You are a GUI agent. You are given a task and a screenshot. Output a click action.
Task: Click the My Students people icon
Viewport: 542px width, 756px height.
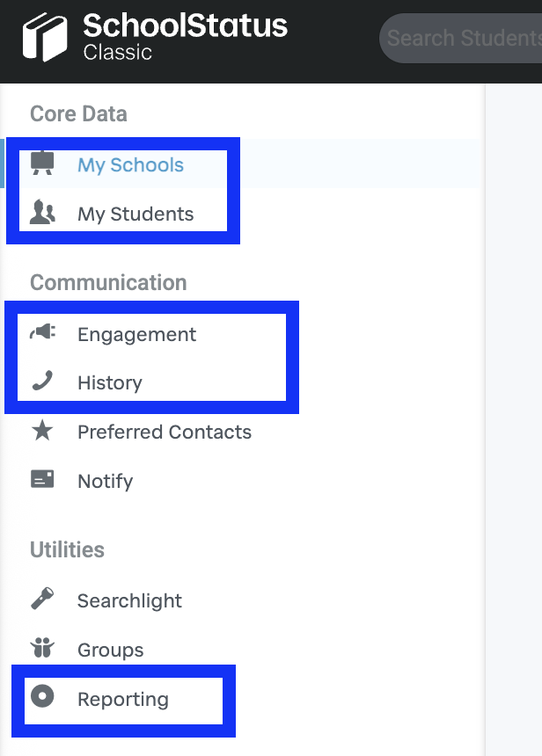(42, 213)
